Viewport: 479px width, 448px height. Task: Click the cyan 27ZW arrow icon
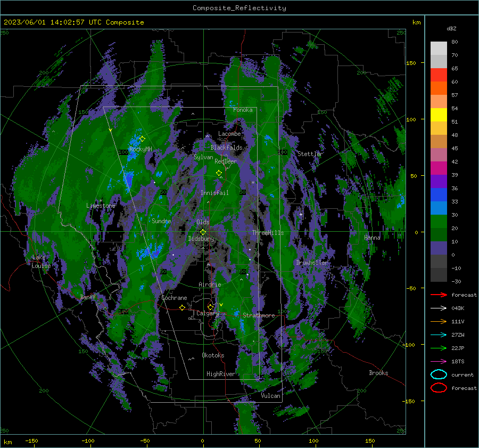(439, 335)
